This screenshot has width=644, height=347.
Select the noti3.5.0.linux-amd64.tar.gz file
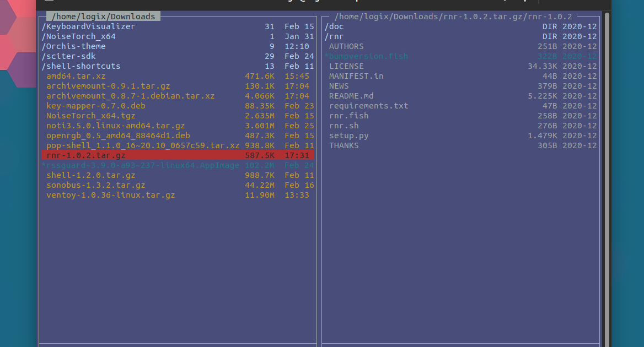115,125
